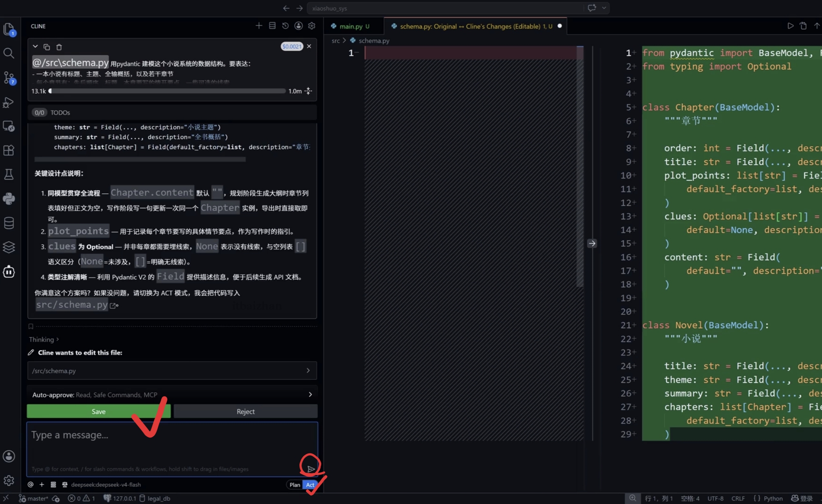This screenshot has height=504, width=822.
Task: Add context with the @ icon
Action: point(31,484)
